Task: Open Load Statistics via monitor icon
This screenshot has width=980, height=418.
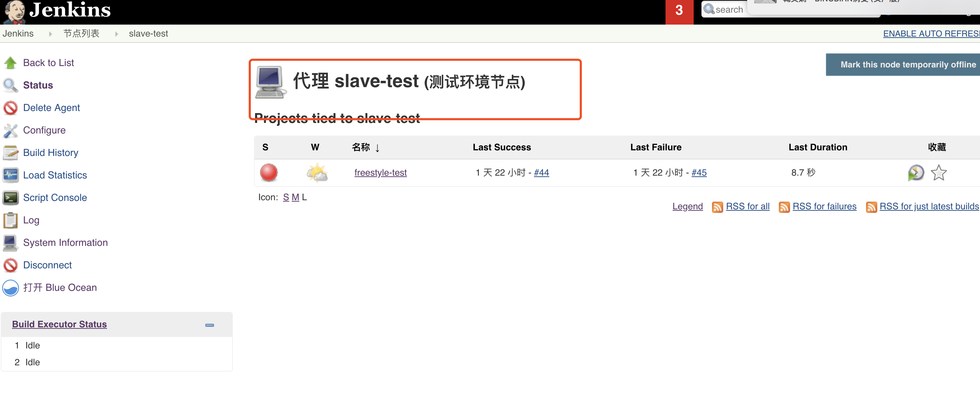Action: point(10,175)
